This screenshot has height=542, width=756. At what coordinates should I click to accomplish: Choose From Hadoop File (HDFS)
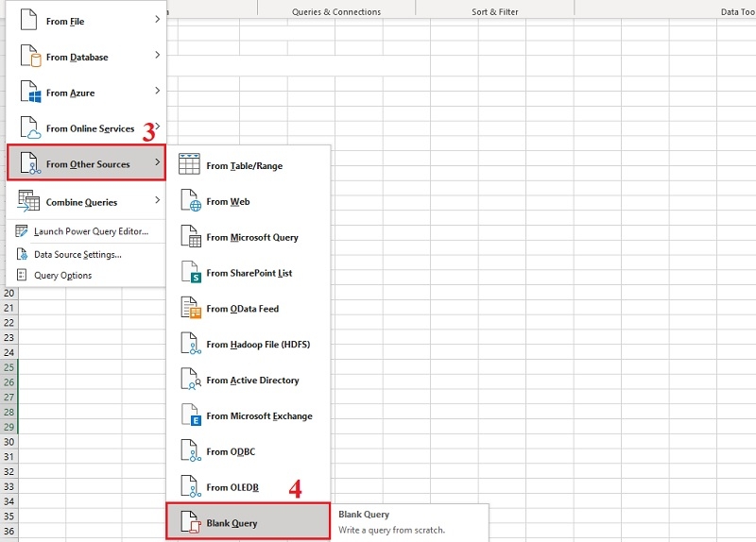pos(249,344)
